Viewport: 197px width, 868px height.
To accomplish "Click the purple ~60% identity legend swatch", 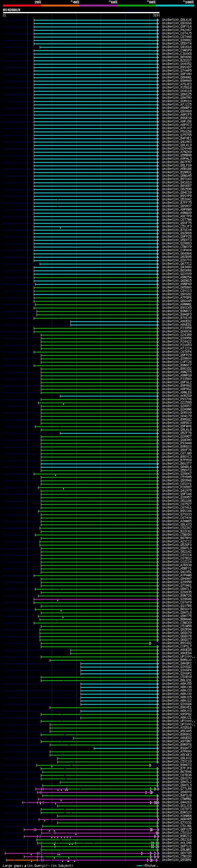I will tap(99, 6).
